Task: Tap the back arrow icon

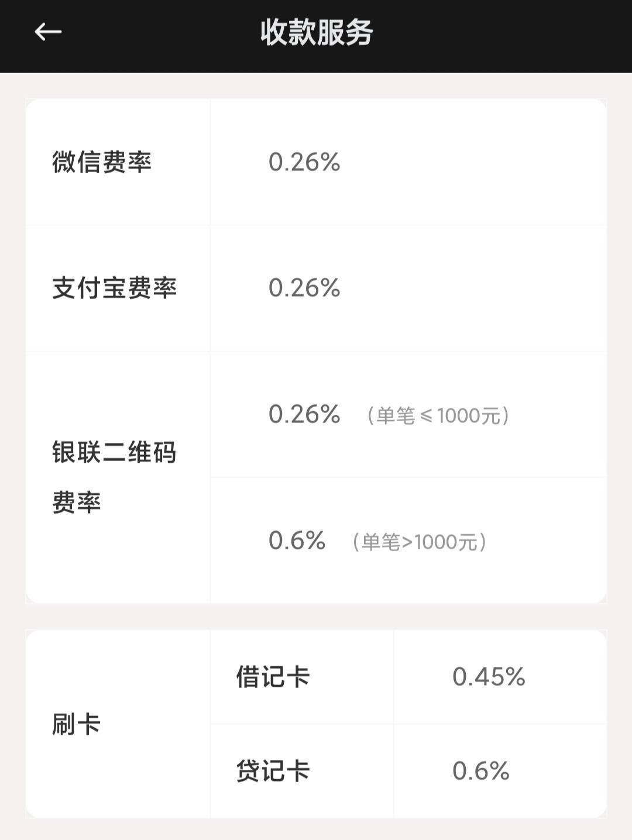Action: pos(48,32)
